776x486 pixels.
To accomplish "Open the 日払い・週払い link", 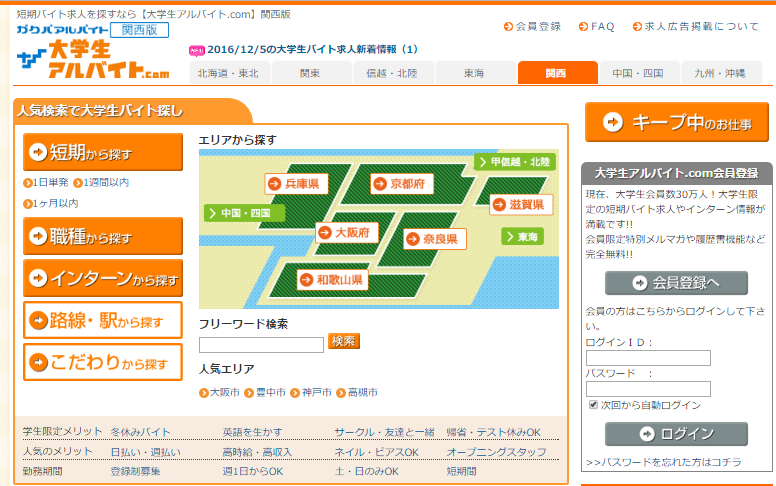I will [146, 452].
